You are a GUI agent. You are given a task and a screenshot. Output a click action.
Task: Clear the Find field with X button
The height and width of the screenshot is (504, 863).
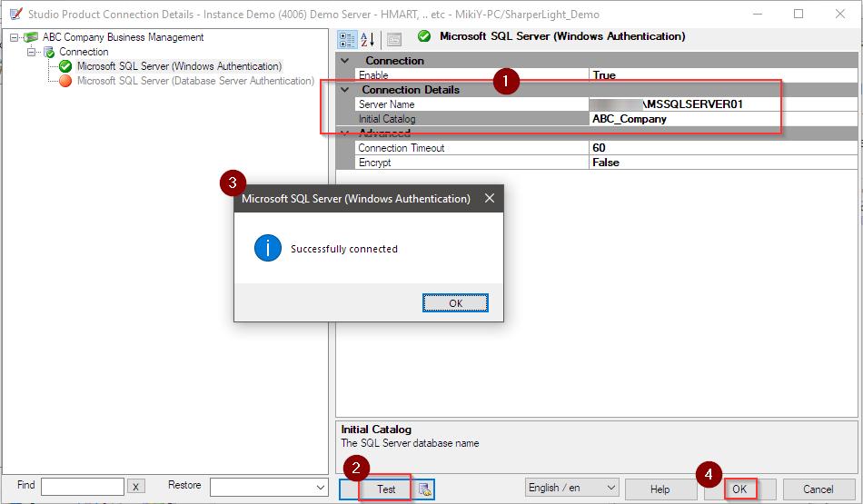pos(136,487)
